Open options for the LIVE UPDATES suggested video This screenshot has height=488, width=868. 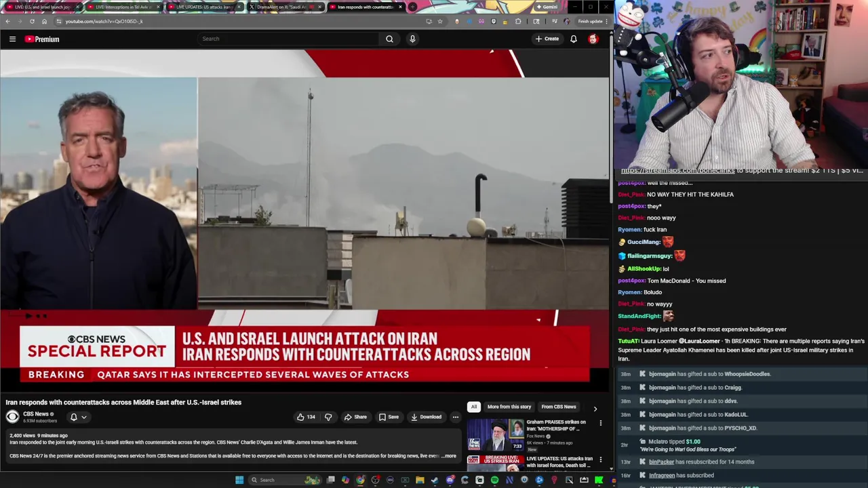click(x=600, y=460)
